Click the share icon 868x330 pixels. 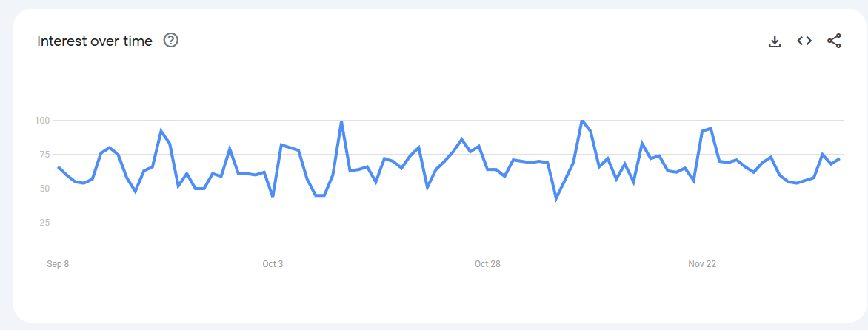834,41
